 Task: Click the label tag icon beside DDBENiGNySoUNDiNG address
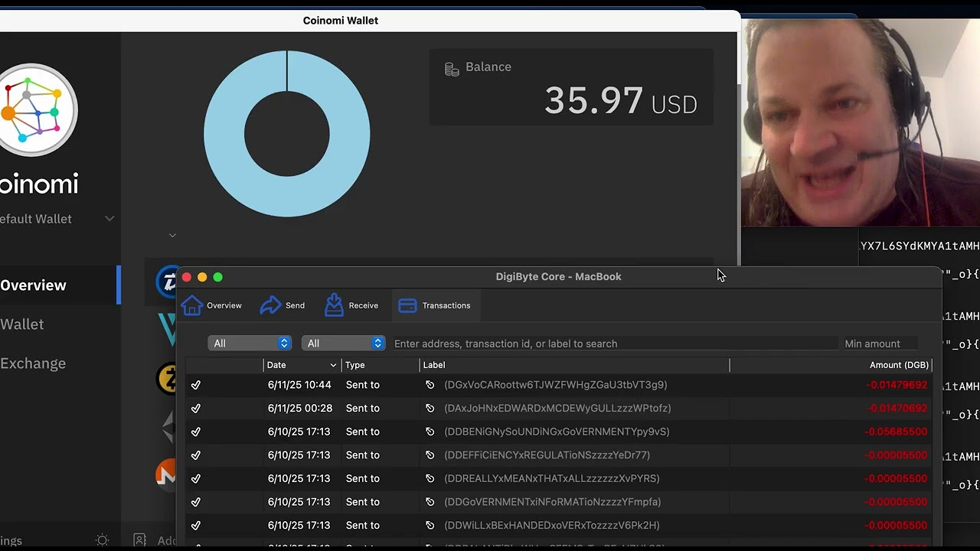[x=430, y=432]
